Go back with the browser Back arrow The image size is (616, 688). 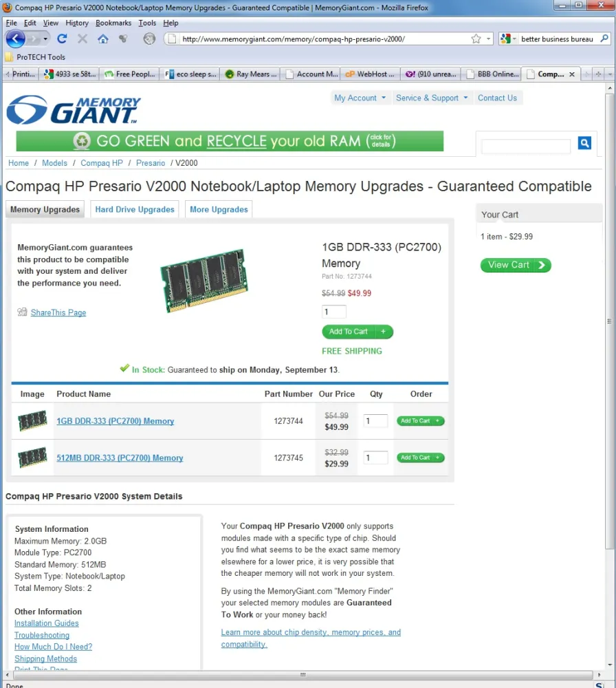(x=15, y=39)
